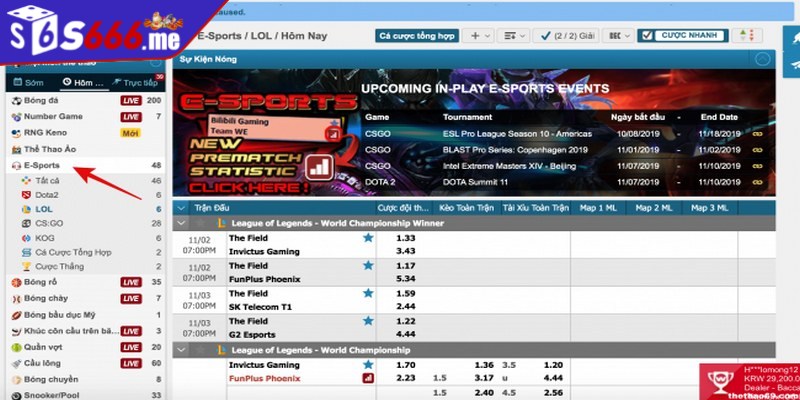Toggle the Cược Nhanh checkbox
The height and width of the screenshot is (400, 800).
pos(647,36)
